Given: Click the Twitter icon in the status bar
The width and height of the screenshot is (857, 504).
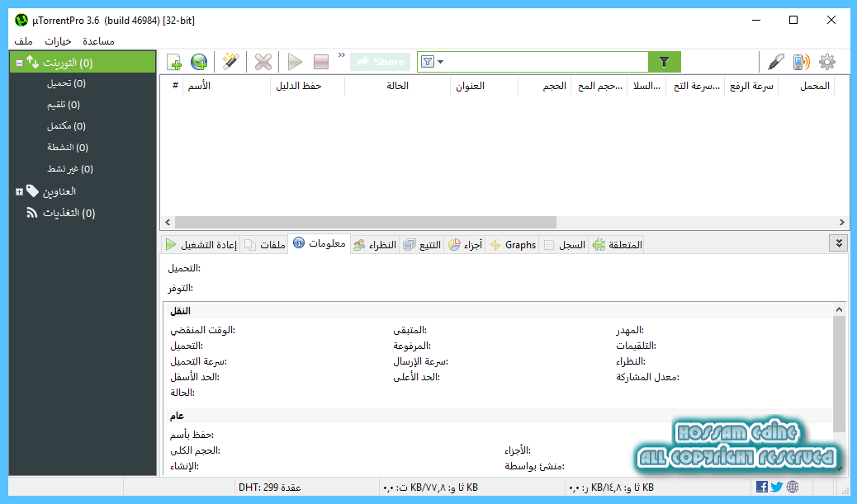Looking at the screenshot, I should pyautogui.click(x=777, y=487).
